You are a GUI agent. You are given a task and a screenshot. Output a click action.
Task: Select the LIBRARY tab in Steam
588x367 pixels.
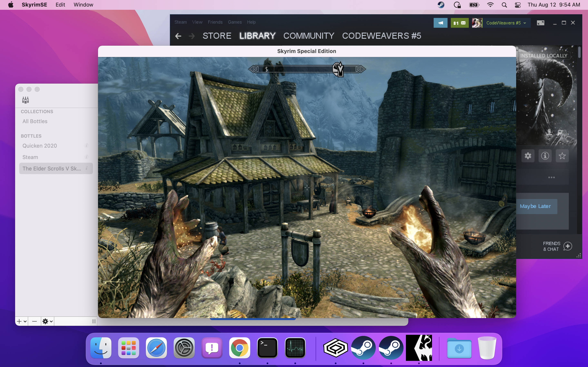coord(257,36)
